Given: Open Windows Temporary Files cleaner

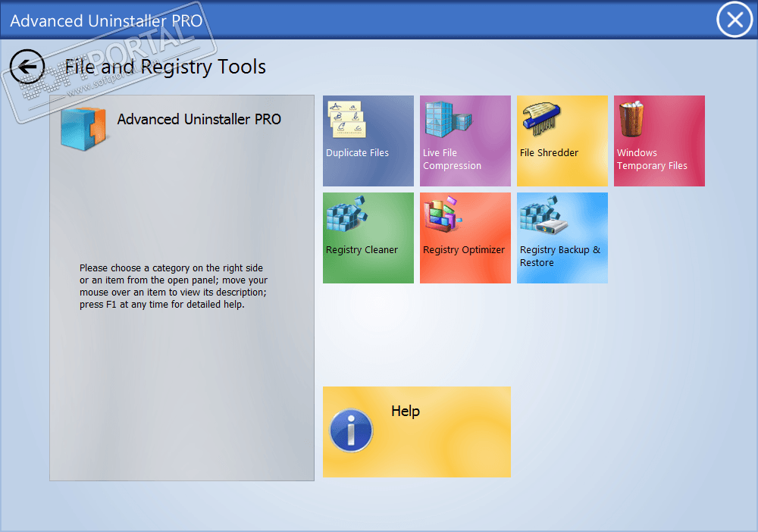Looking at the screenshot, I should tap(659, 141).
